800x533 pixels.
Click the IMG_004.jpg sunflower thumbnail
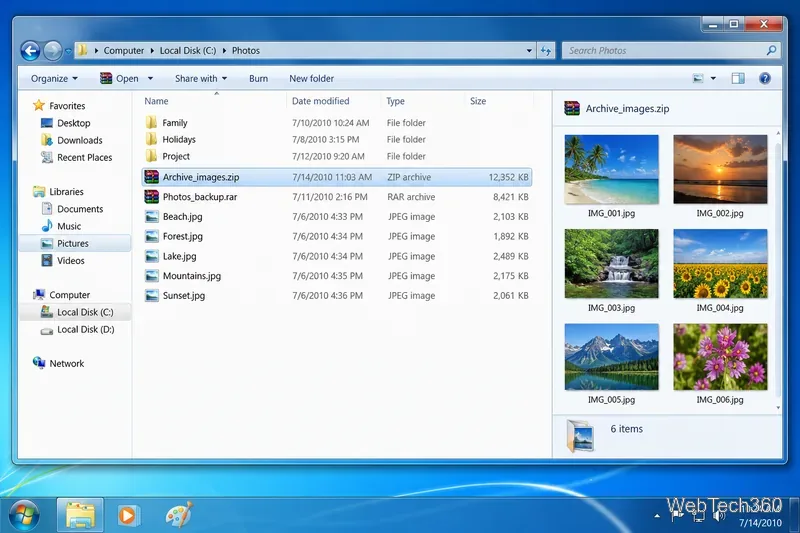(720, 264)
